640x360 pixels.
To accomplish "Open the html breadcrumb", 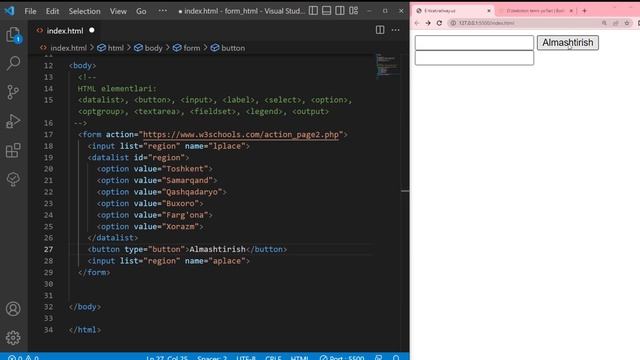I will tap(111, 48).
